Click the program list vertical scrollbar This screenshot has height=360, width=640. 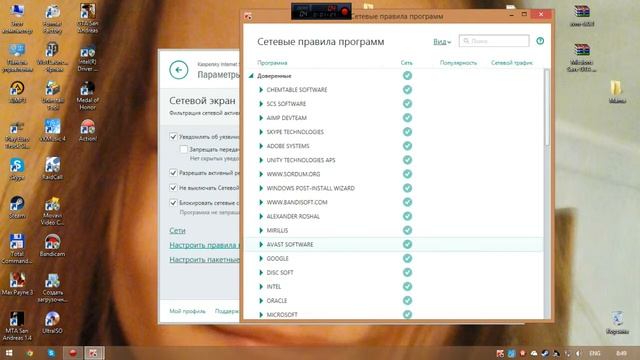click(547, 107)
